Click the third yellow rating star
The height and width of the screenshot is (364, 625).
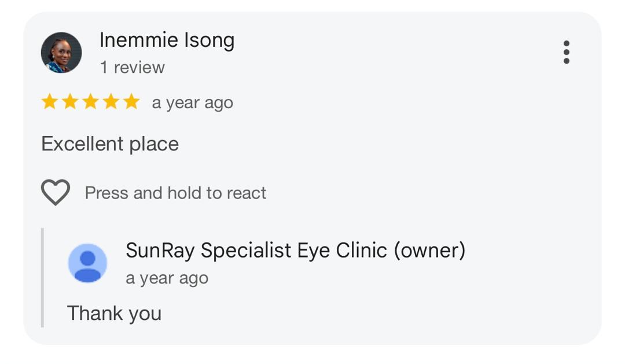point(90,102)
